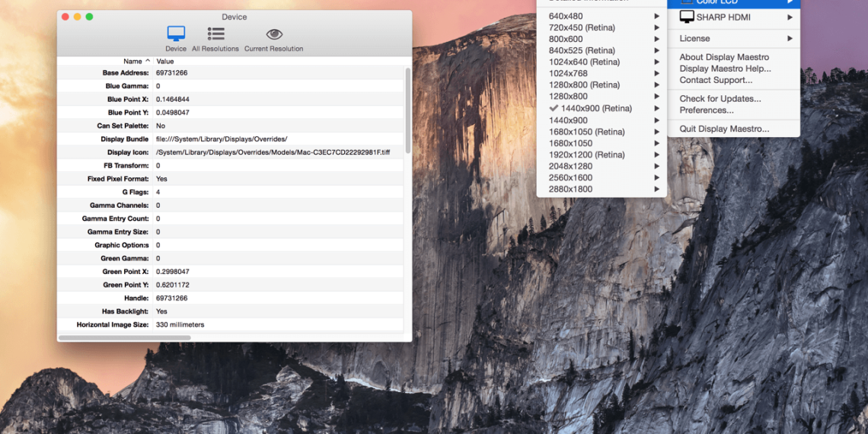Show Current Resolution eye icon

pyautogui.click(x=274, y=34)
